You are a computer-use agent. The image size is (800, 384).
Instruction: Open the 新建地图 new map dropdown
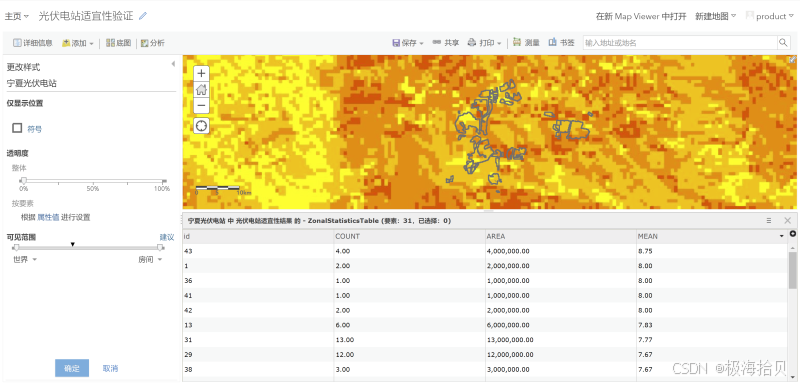[715, 16]
